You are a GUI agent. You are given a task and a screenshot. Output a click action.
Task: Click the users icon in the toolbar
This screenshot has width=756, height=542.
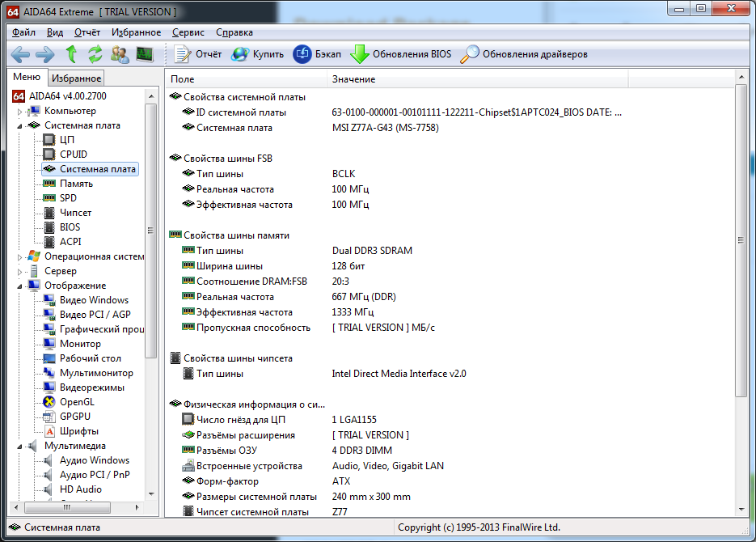[x=120, y=54]
